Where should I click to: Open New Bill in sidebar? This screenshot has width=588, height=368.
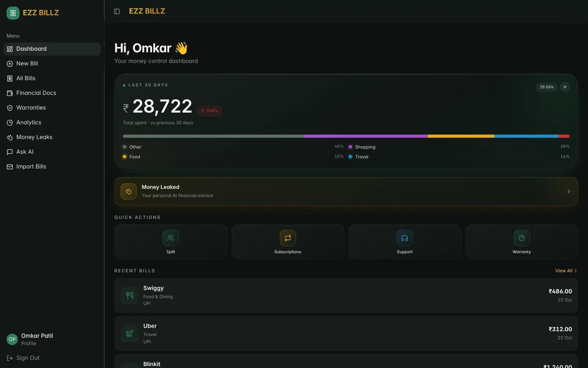(x=52, y=64)
